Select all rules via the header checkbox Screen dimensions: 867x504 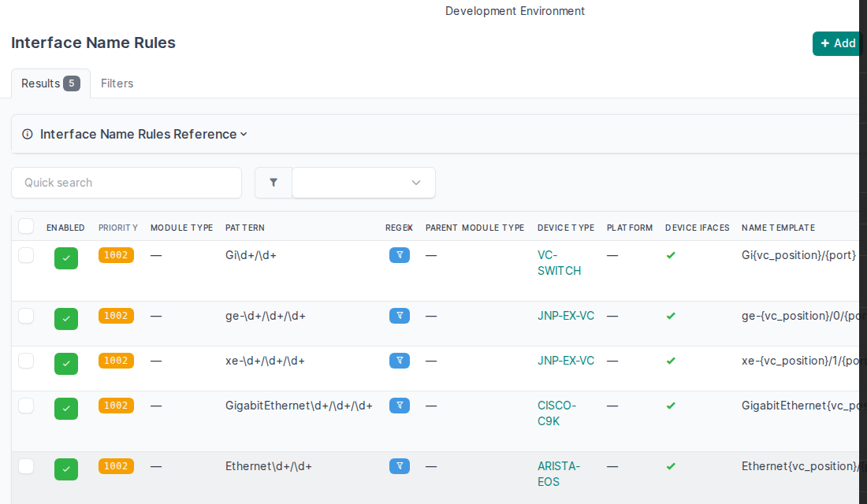pyautogui.click(x=25, y=226)
